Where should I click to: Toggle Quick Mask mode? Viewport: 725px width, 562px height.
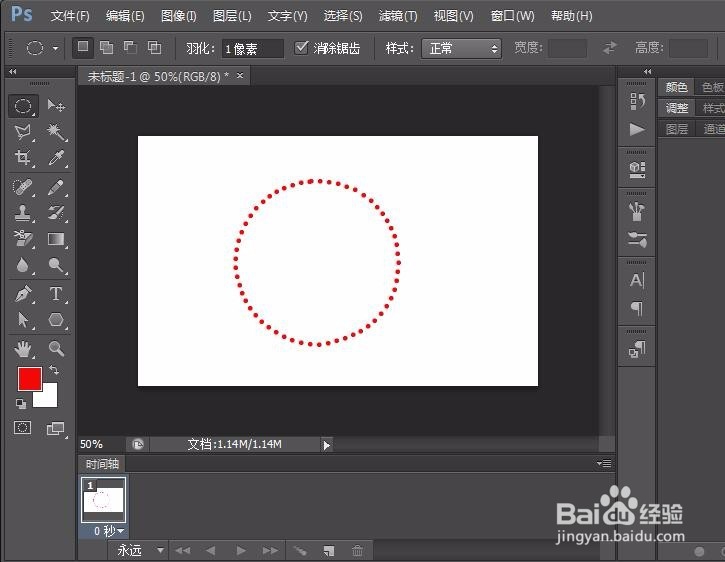pos(22,427)
